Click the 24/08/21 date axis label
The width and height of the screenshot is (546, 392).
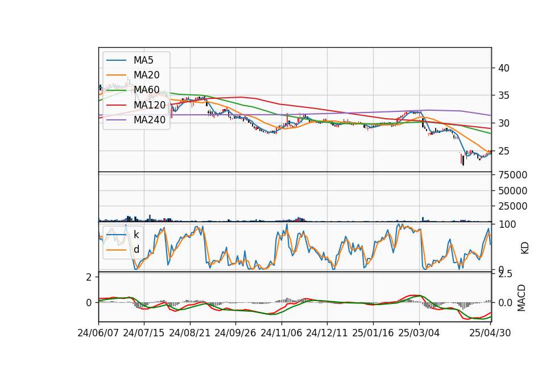190,333
